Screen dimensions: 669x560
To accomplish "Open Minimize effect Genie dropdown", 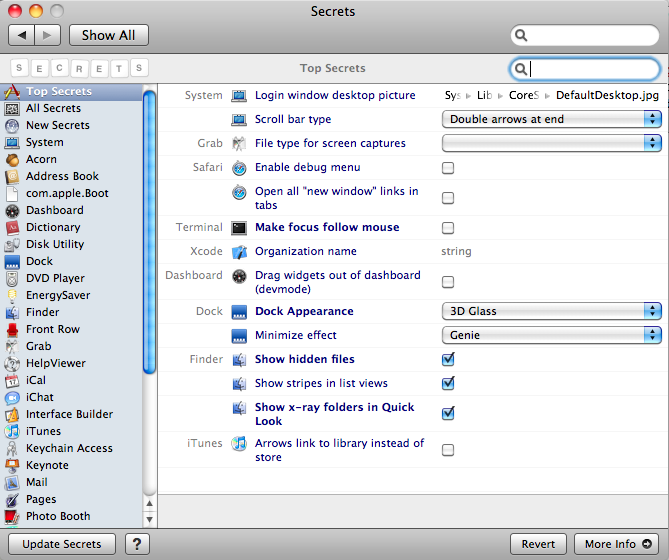I will click(552, 335).
